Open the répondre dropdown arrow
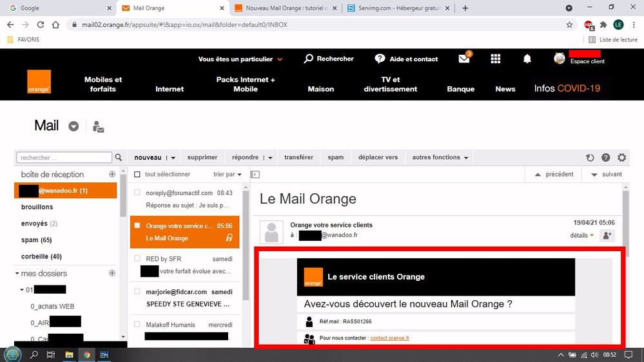 [x=270, y=158]
